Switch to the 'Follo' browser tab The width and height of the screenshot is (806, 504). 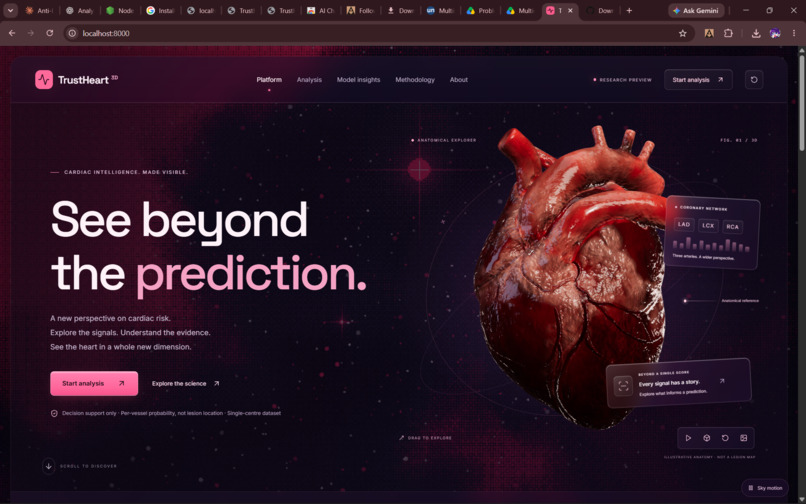361,10
